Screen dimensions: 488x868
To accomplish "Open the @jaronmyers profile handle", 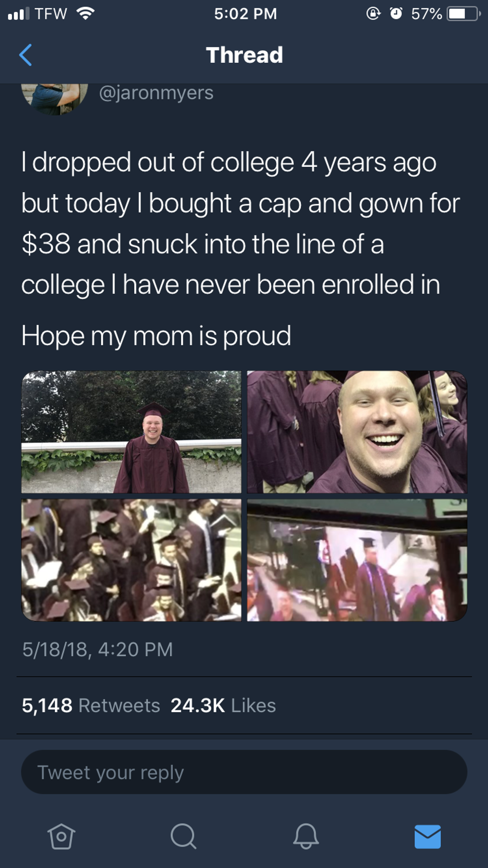I will 156,93.
